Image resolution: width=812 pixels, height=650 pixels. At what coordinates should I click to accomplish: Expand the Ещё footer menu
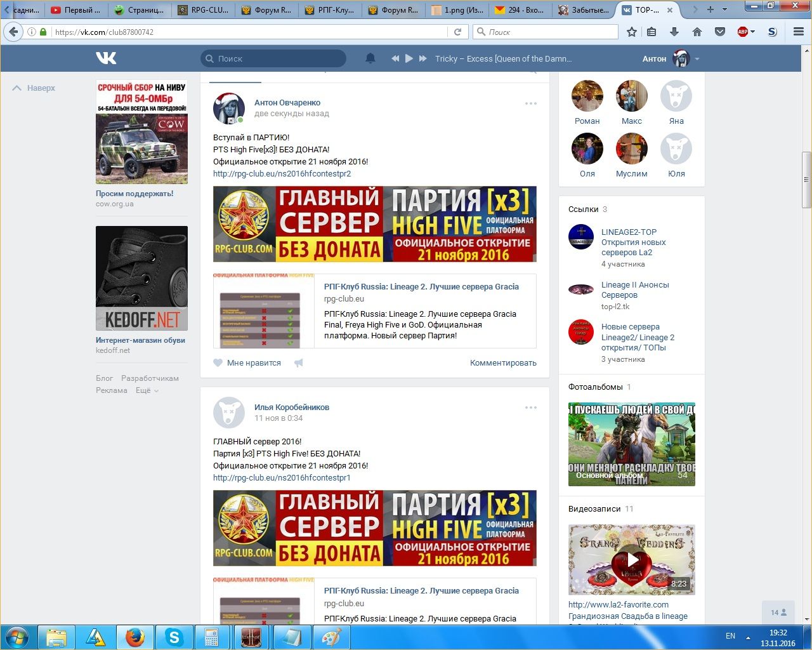pos(147,390)
